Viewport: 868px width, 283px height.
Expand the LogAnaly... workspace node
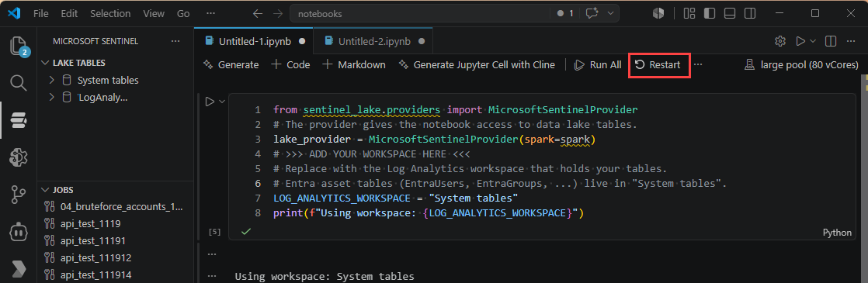(52, 97)
